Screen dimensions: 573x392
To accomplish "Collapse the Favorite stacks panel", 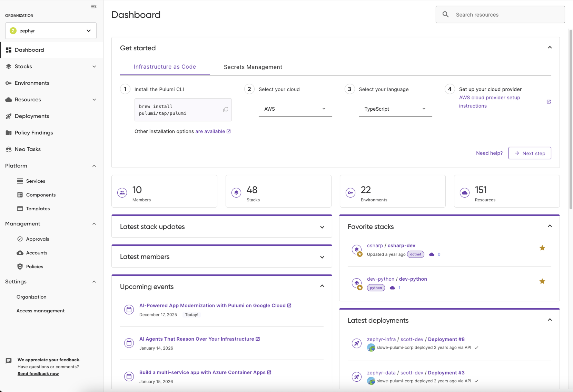I will 550,226.
